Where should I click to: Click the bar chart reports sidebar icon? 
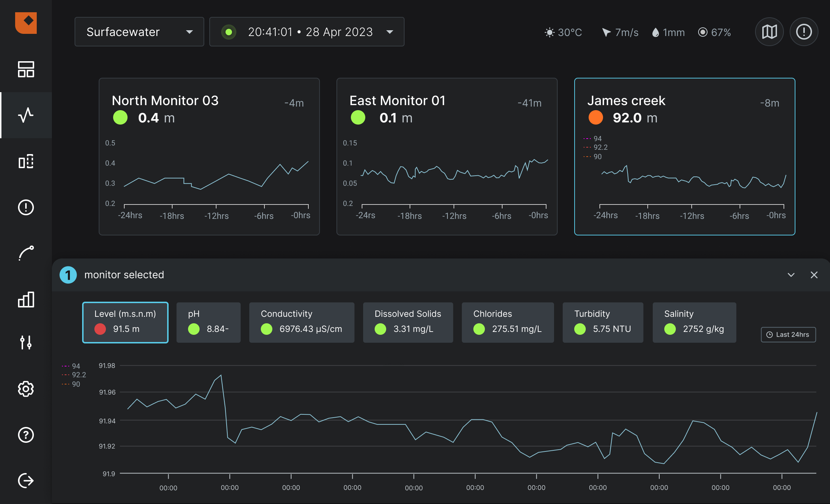click(x=26, y=300)
